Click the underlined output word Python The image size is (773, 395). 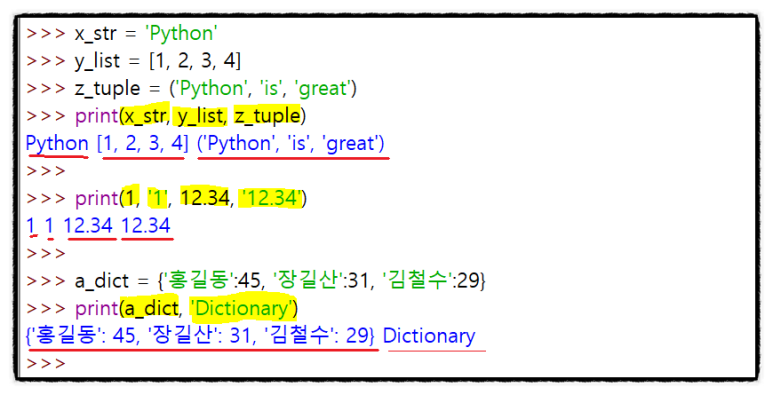click(x=57, y=144)
